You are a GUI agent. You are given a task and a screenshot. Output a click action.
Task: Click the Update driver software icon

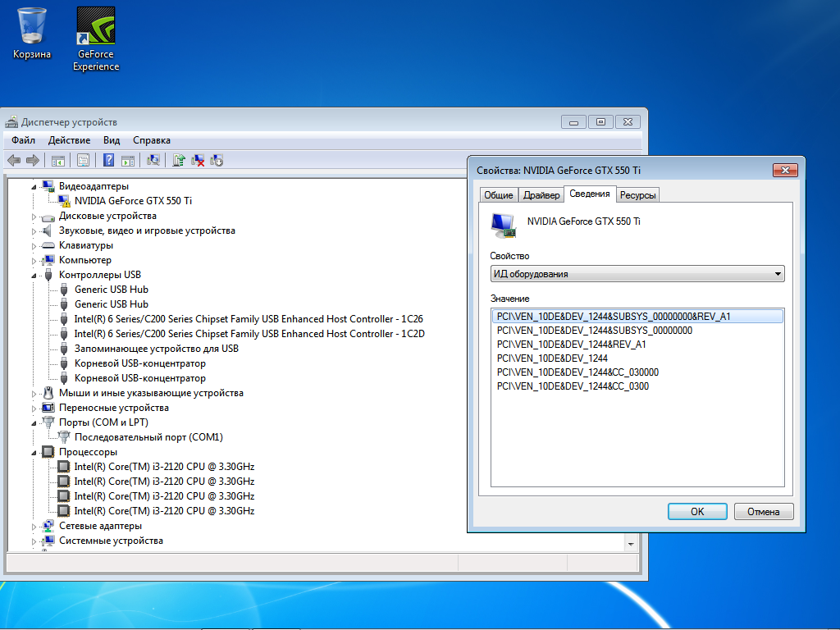tap(179, 160)
